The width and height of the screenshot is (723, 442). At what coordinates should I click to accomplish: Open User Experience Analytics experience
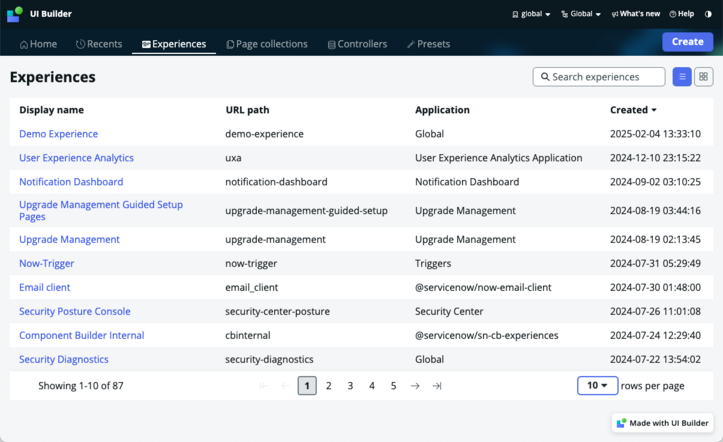(77, 158)
